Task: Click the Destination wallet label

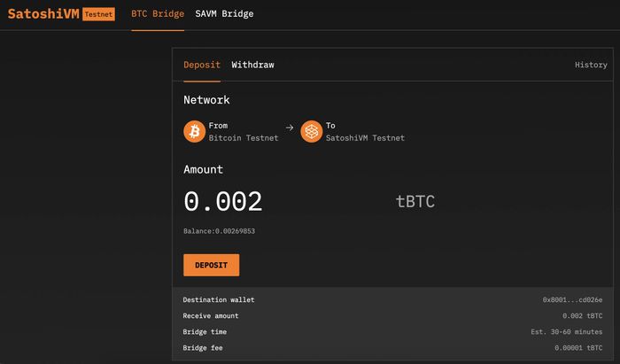Action: 219,300
